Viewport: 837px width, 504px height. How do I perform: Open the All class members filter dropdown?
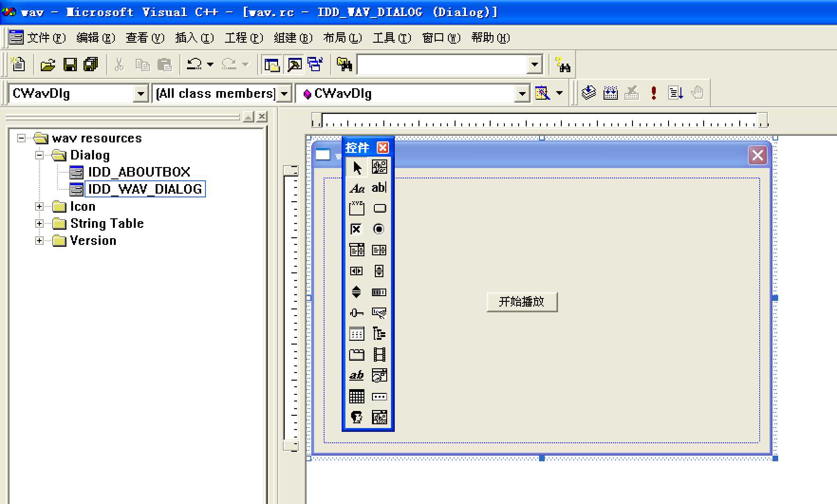[284, 93]
